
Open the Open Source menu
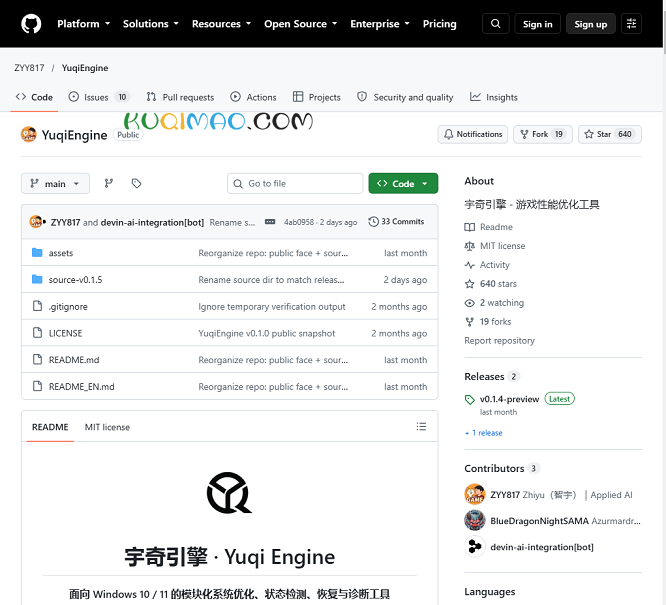301,24
